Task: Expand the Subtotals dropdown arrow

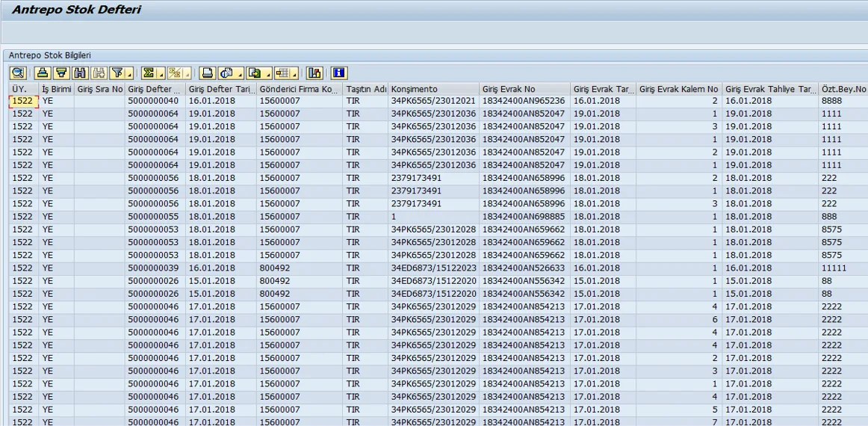Action: (187, 72)
